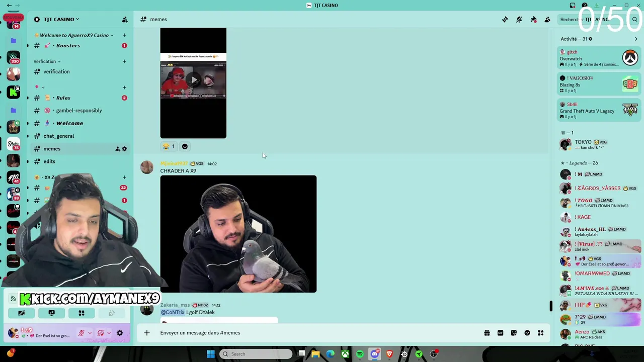
Task: Select the green Kick server icon
Action: click(14, 92)
